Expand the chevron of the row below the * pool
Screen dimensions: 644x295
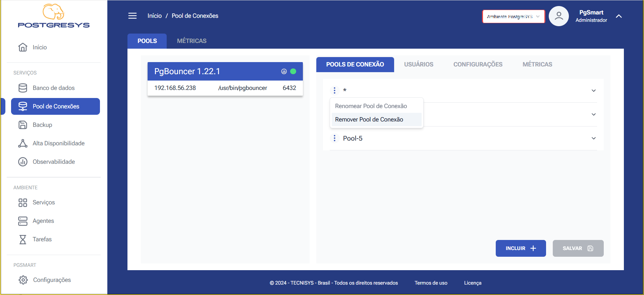point(594,114)
